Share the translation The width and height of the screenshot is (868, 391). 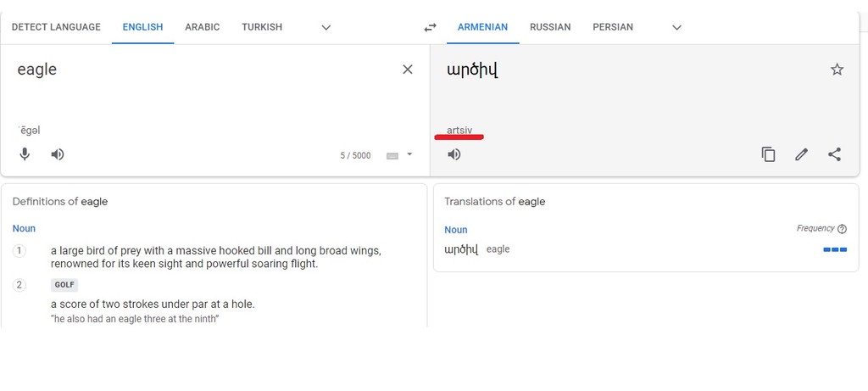[835, 154]
